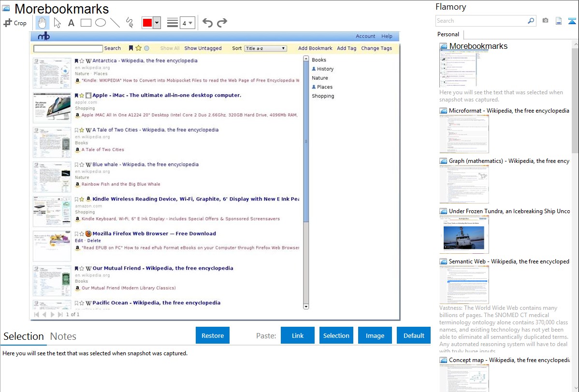Toggle the bookmark filter flag icon
The image size is (579, 392).
point(130,48)
